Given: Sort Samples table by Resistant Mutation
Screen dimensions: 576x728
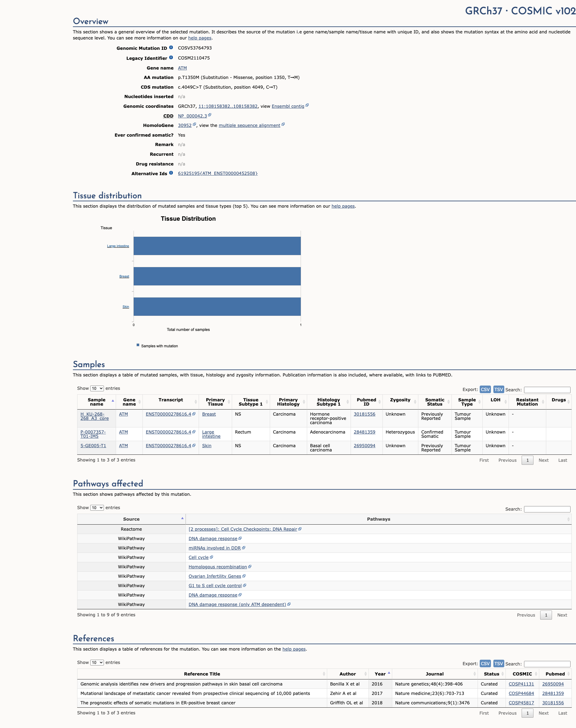Looking at the screenshot, I should click(527, 402).
